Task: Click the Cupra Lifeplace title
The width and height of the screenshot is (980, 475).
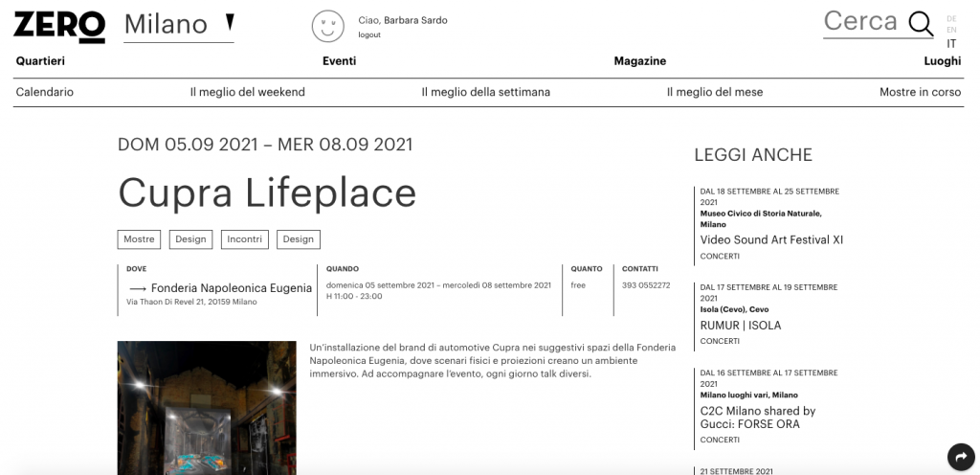Action: click(267, 192)
